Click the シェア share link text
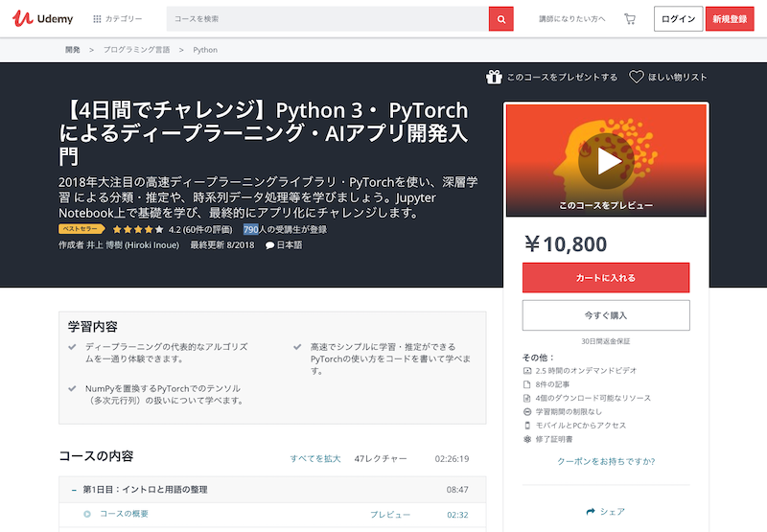Image resolution: width=767 pixels, height=532 pixels. (613, 512)
